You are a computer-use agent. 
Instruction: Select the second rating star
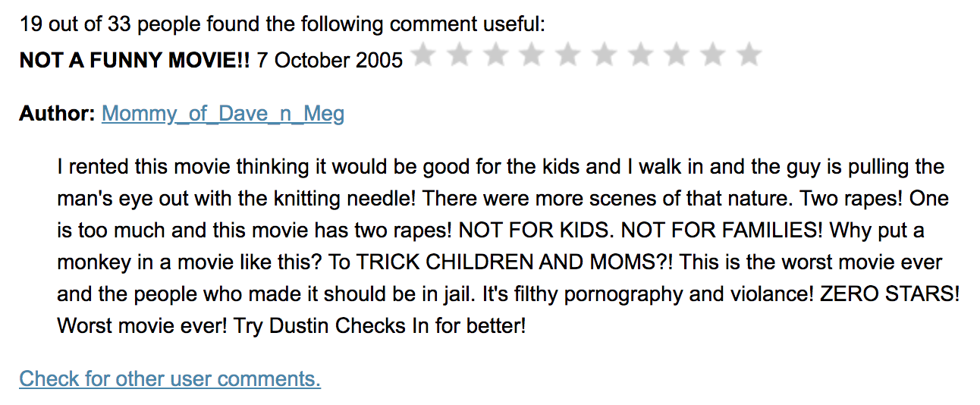(x=459, y=55)
